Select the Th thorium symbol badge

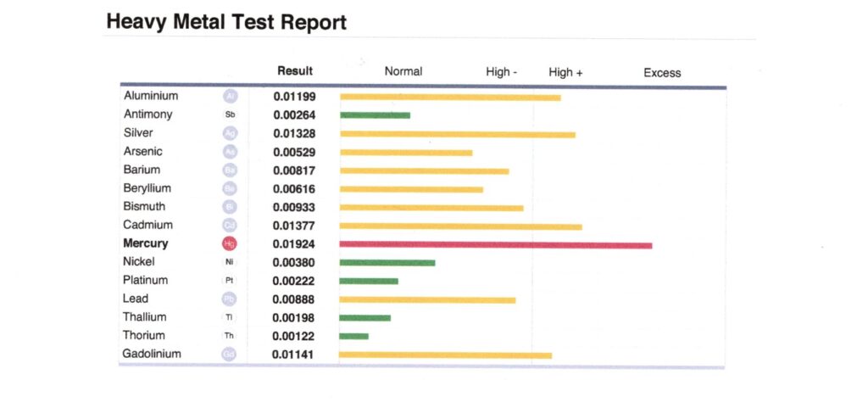click(x=230, y=336)
